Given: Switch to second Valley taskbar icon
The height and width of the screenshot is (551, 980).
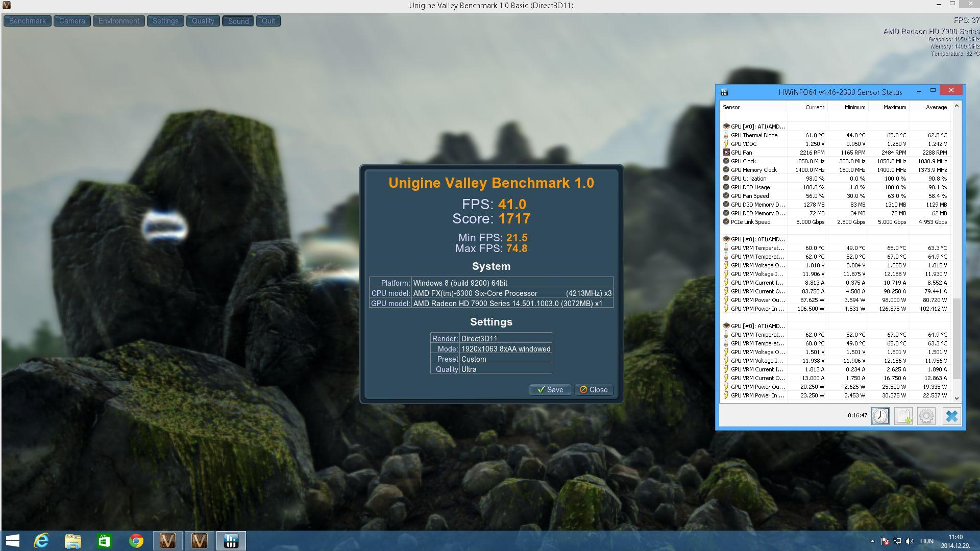Looking at the screenshot, I should tap(200, 541).
